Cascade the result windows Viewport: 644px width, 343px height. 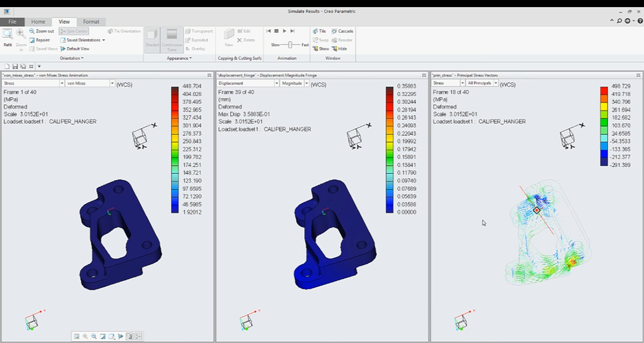(x=342, y=31)
